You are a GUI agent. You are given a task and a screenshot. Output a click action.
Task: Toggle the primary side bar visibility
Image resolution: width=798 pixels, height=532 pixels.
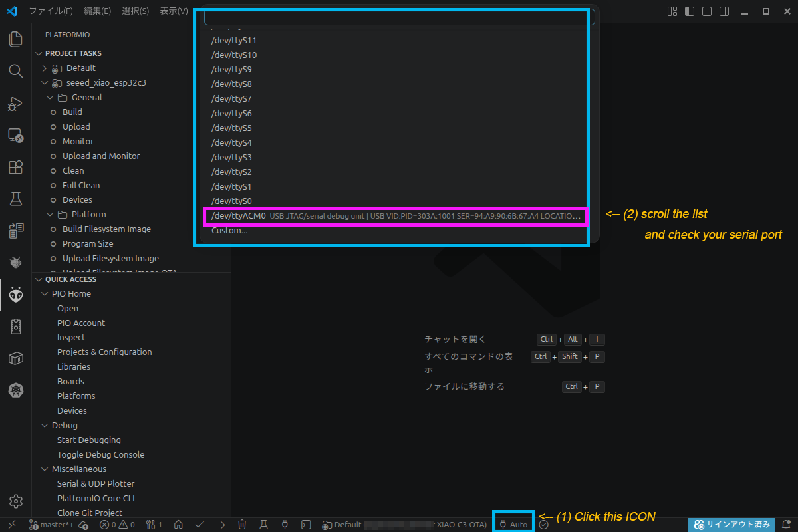[x=690, y=11]
